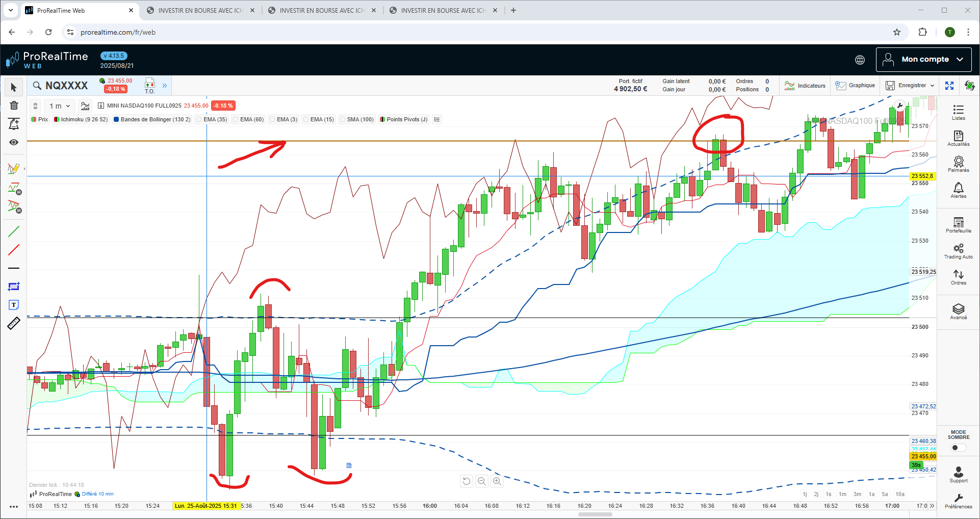Image resolution: width=980 pixels, height=519 pixels.
Task: Select the 3m history range button
Action: [857, 494]
